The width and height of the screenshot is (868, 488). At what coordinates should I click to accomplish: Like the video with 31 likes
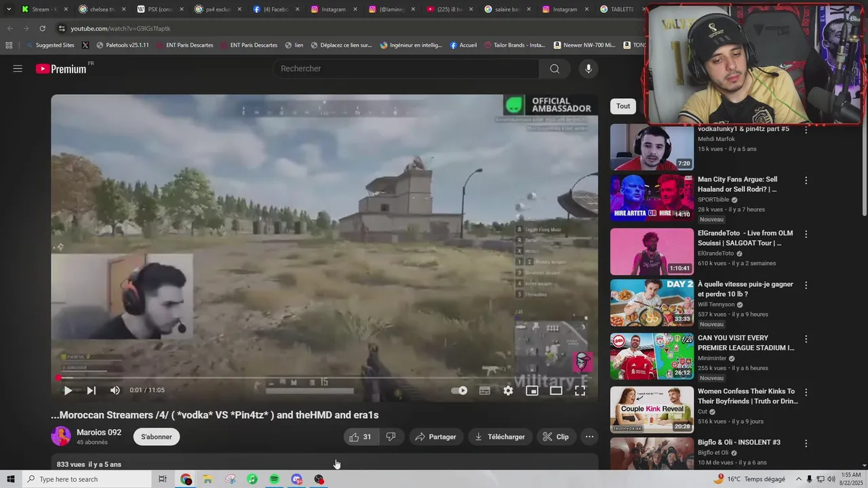(x=360, y=437)
